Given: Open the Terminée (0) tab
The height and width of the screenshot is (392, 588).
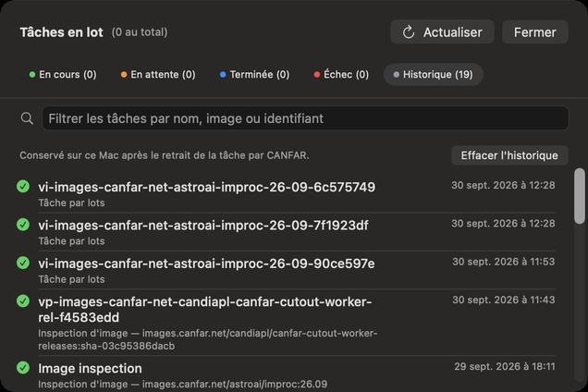Looking at the screenshot, I should [254, 75].
